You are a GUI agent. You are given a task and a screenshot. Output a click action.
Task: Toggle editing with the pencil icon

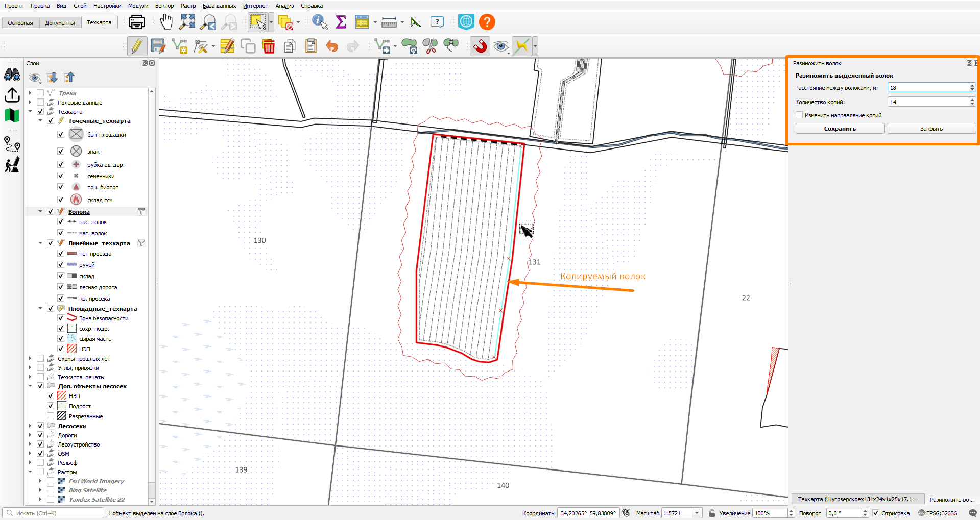136,46
